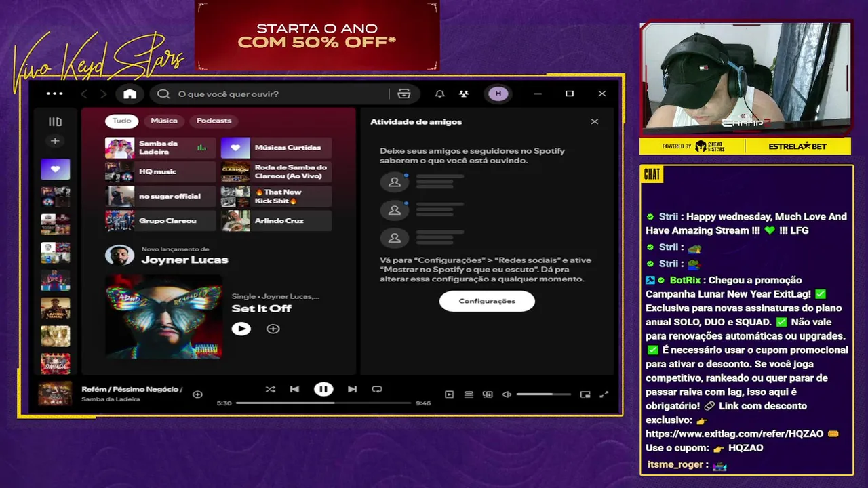Open the three-dots Spotify menu
This screenshot has width=868, height=488.
55,94
